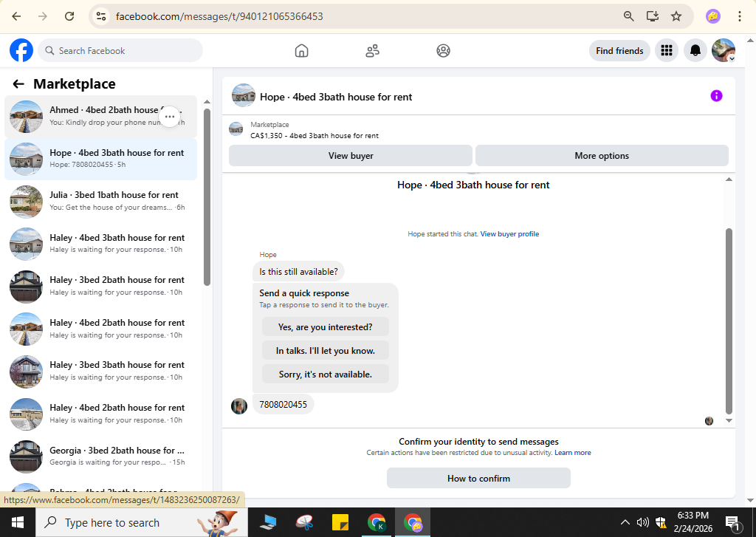Viewport: 756px width, 537px height.
Task: Click listing thumbnail beside CA$1,350 label
Action: point(236,129)
